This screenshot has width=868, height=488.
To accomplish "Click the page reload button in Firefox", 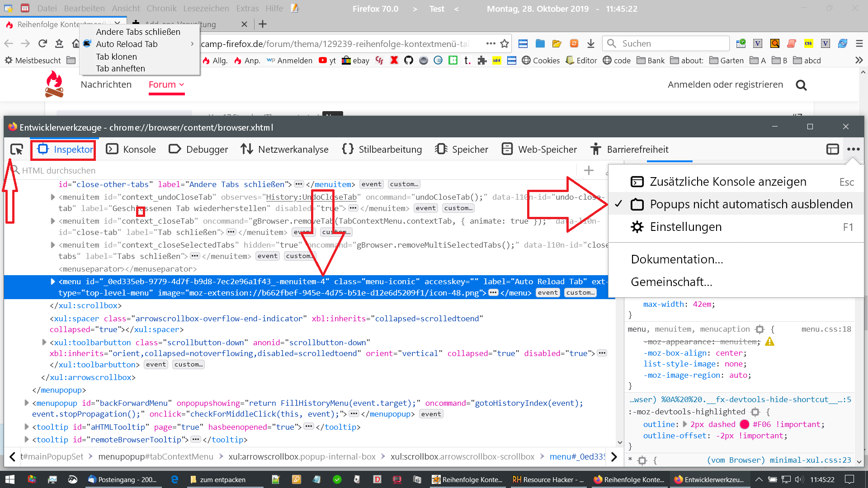I will (42, 43).
